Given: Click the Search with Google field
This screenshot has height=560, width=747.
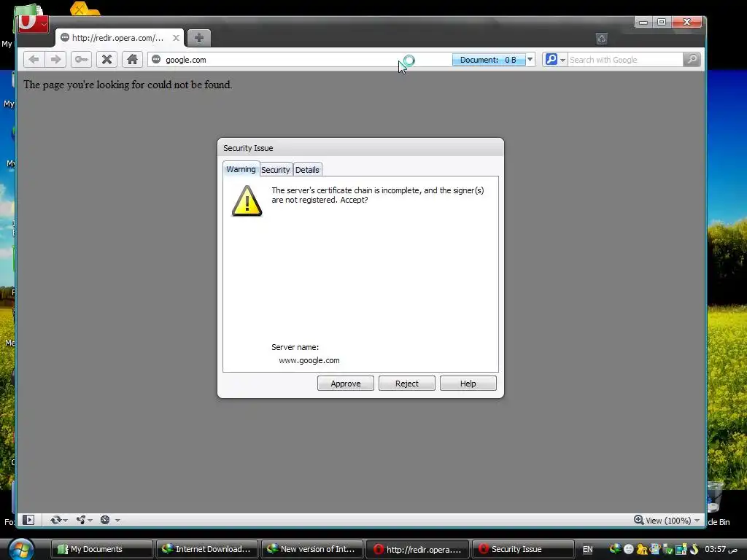Looking at the screenshot, I should click(x=625, y=60).
